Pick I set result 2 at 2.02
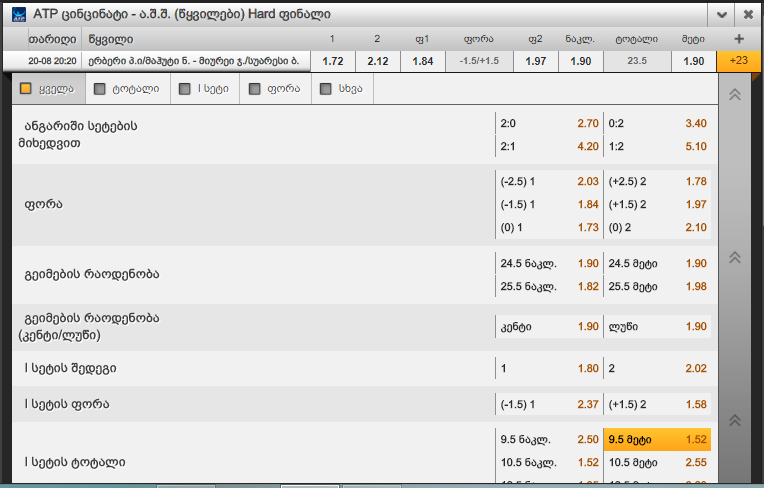 [657, 368]
